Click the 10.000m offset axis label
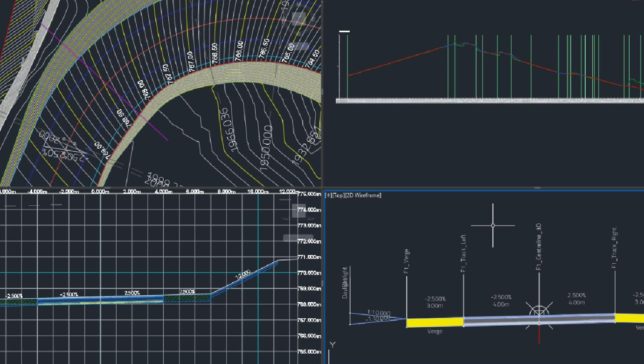644x364 pixels. (x=258, y=192)
